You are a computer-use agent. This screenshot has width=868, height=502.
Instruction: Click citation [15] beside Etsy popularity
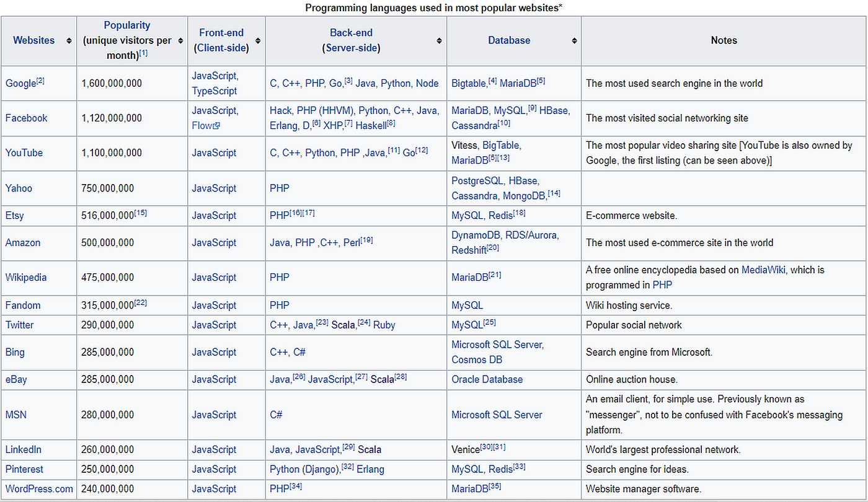click(141, 213)
